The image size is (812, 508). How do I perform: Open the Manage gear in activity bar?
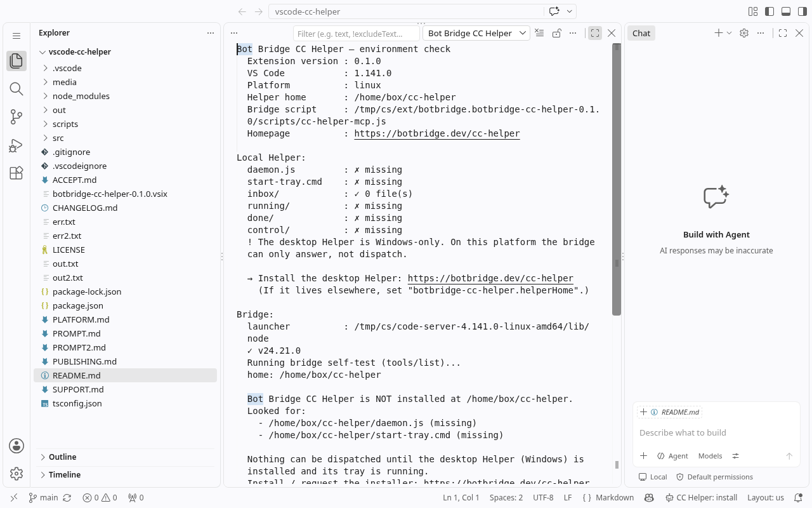pos(16,474)
